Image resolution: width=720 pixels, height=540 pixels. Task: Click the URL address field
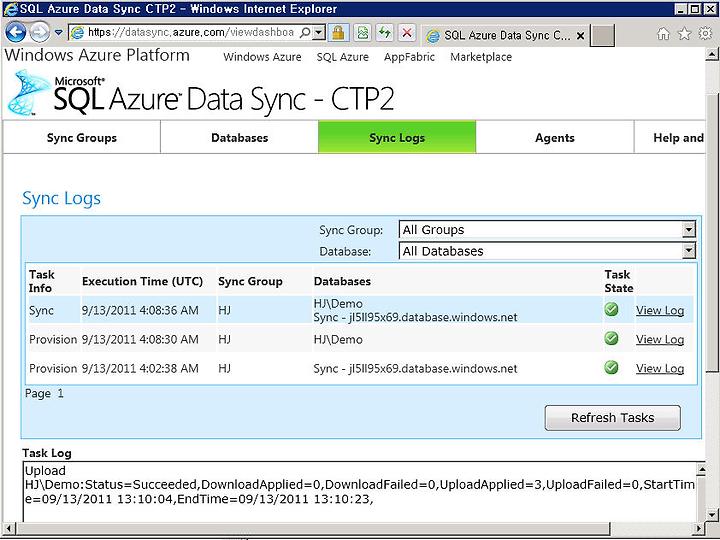tap(191, 33)
